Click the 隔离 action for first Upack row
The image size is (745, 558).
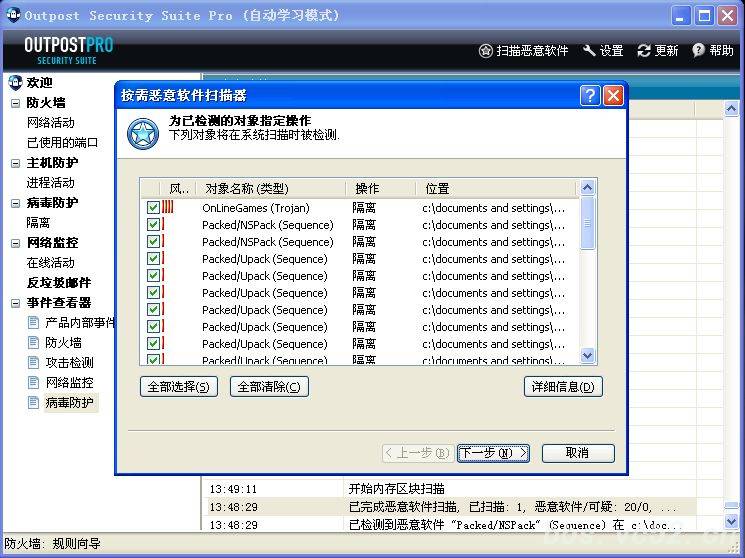coord(364,259)
